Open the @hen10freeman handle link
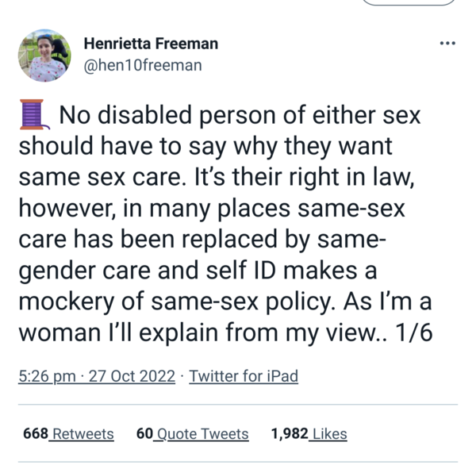This screenshot has height=465, width=476. pyautogui.click(x=143, y=65)
